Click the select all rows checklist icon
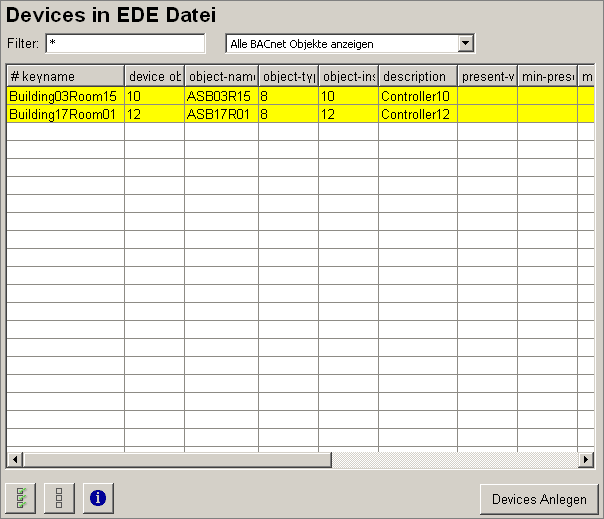The width and height of the screenshot is (604, 519). 21,497
